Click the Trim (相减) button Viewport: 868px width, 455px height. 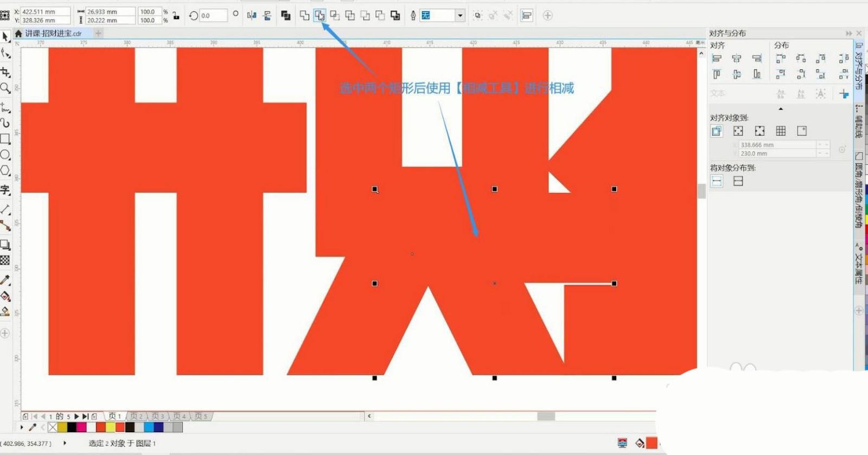click(x=320, y=15)
